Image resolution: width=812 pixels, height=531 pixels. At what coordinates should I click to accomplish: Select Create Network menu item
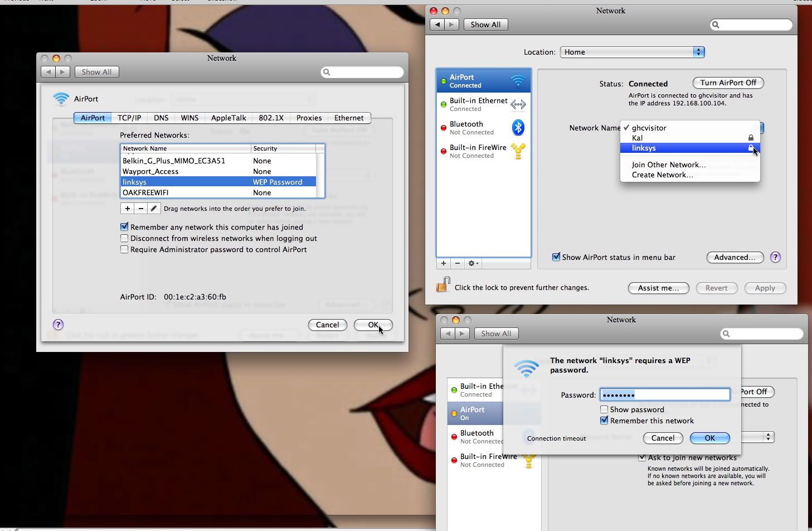pyautogui.click(x=690, y=175)
